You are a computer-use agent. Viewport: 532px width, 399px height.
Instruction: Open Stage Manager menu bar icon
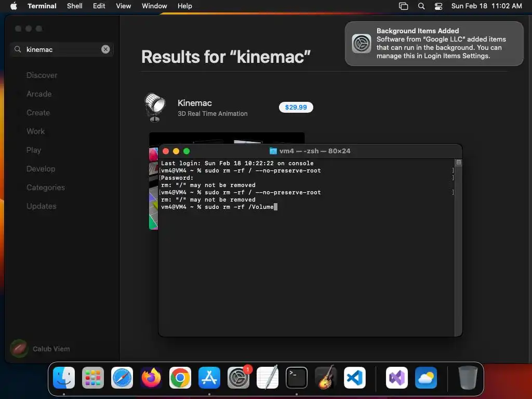(403, 6)
